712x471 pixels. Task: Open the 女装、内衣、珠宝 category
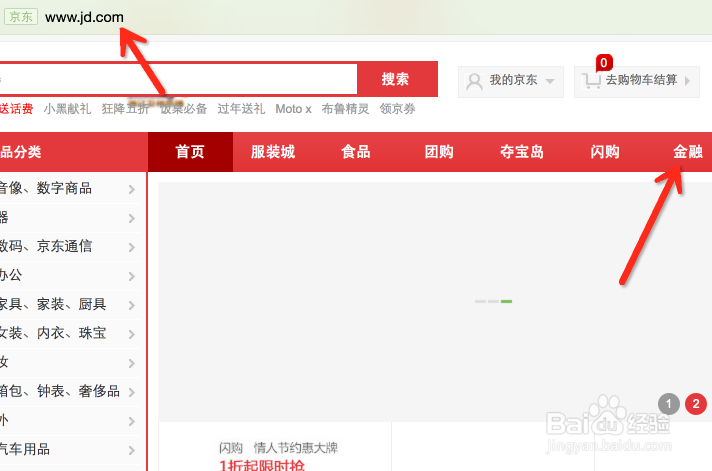[53, 333]
